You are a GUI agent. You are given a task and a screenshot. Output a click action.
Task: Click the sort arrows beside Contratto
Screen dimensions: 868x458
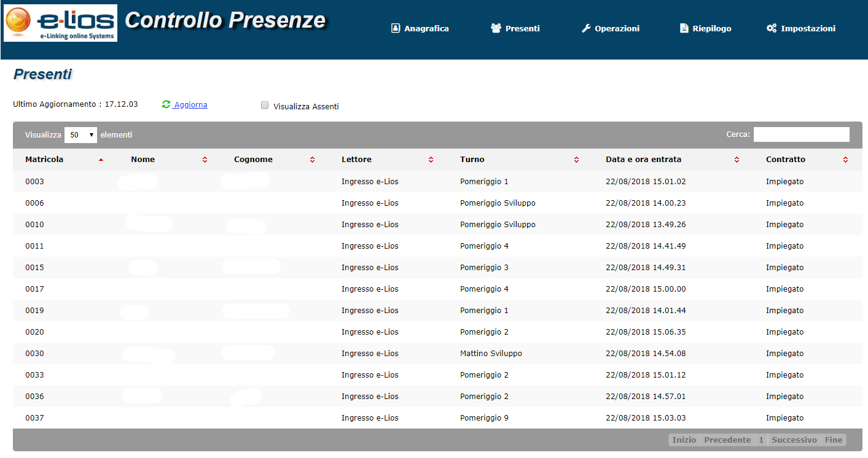pyautogui.click(x=845, y=160)
